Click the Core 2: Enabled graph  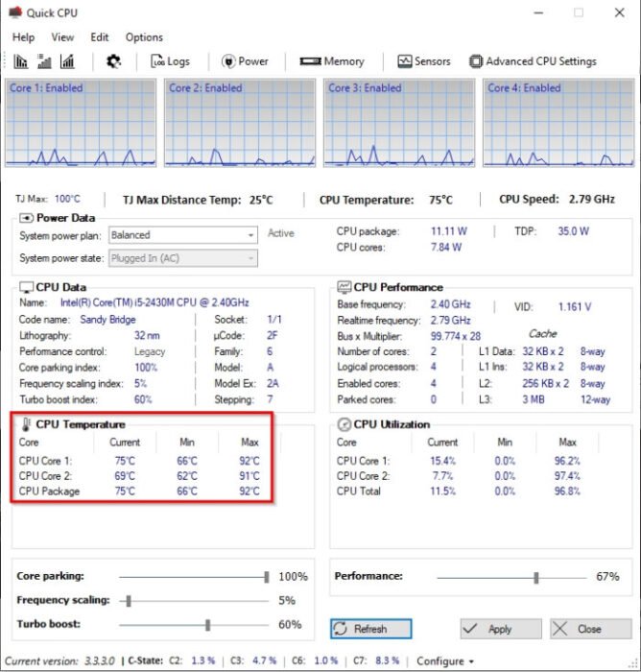(240, 123)
